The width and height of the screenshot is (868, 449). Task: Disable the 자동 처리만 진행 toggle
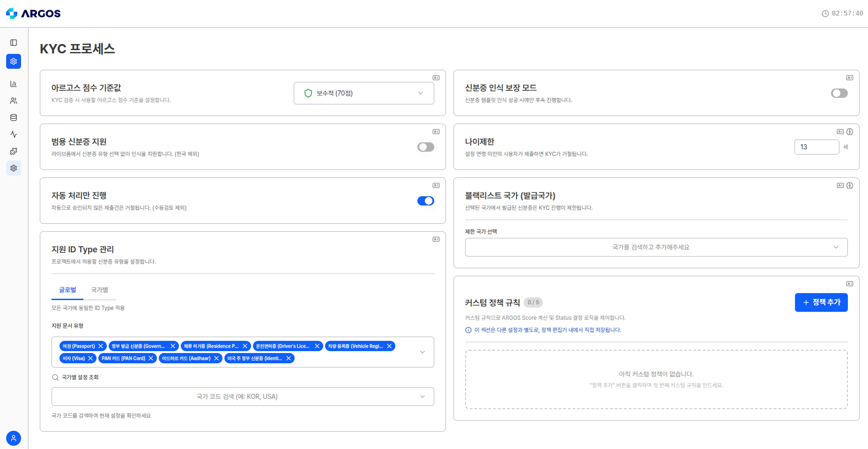(x=425, y=200)
